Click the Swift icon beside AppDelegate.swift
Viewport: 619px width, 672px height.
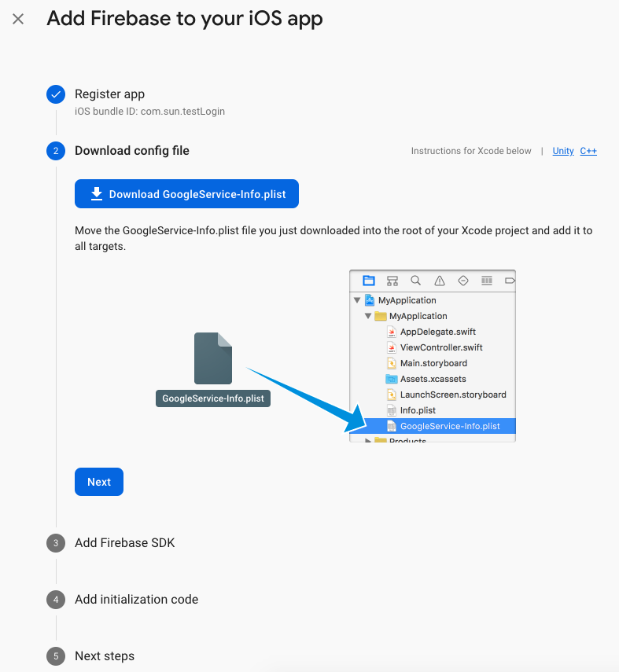pos(391,332)
